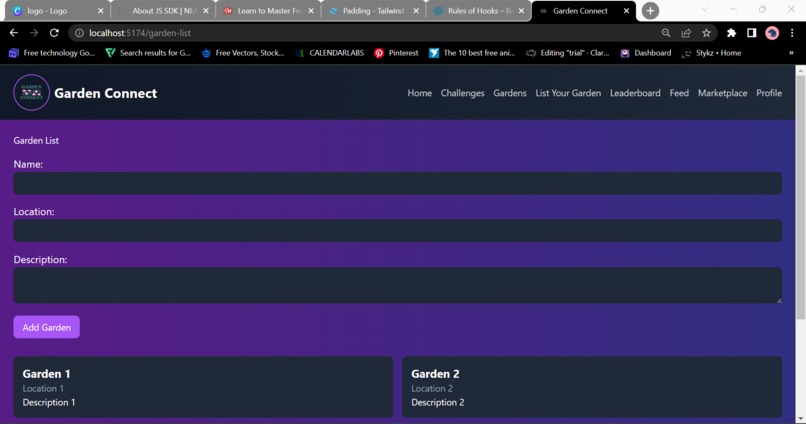806x424 pixels.
Task: Click the zoom magnifier icon in the address bar
Action: 666,33
